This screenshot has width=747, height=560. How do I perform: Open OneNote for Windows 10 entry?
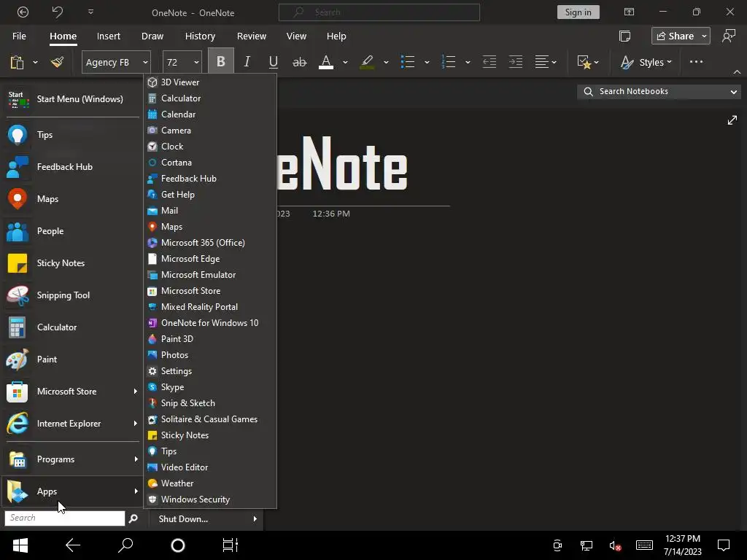coord(210,323)
